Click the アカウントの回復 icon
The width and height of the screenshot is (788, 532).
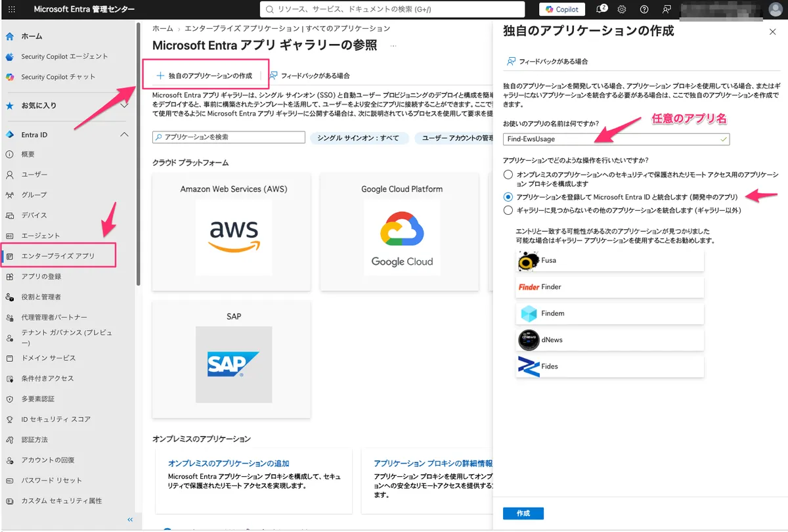9,460
